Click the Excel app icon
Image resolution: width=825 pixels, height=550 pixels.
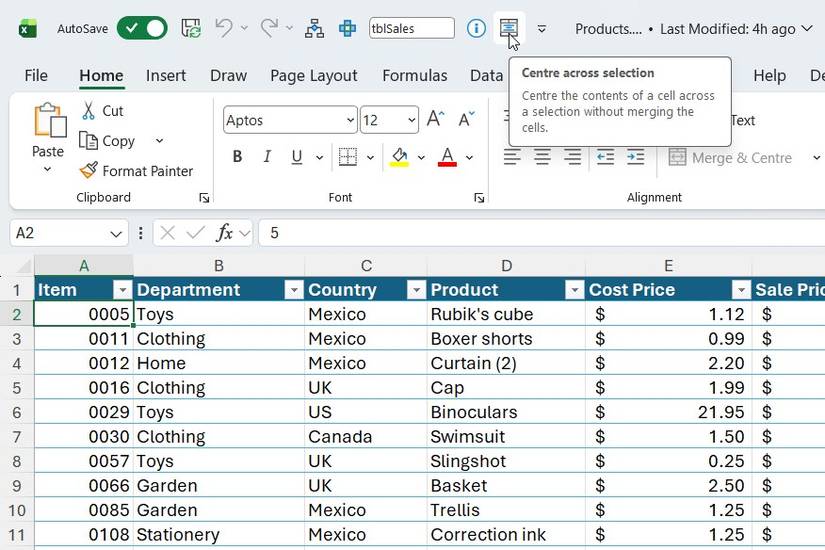point(27,29)
